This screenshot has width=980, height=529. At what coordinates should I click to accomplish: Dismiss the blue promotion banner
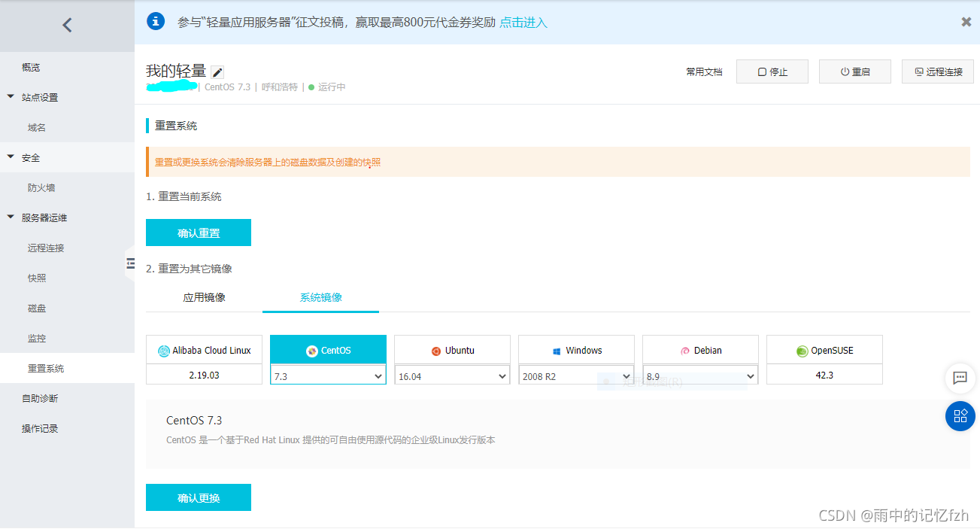966,22
